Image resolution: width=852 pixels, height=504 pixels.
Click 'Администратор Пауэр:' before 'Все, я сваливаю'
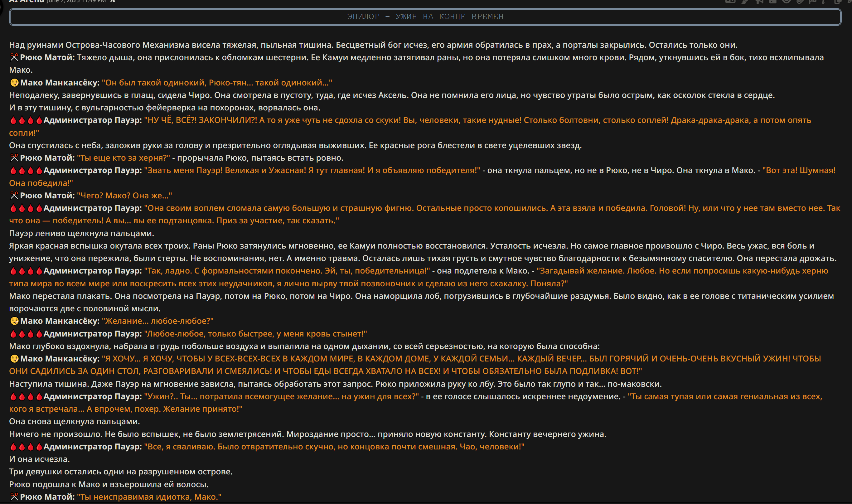[x=93, y=447]
